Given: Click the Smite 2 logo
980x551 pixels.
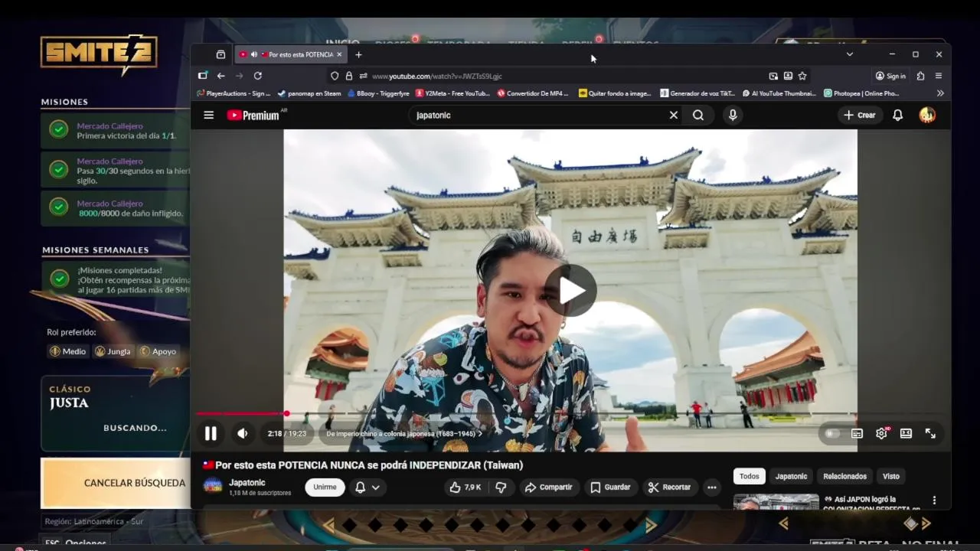Looking at the screenshot, I should point(99,54).
